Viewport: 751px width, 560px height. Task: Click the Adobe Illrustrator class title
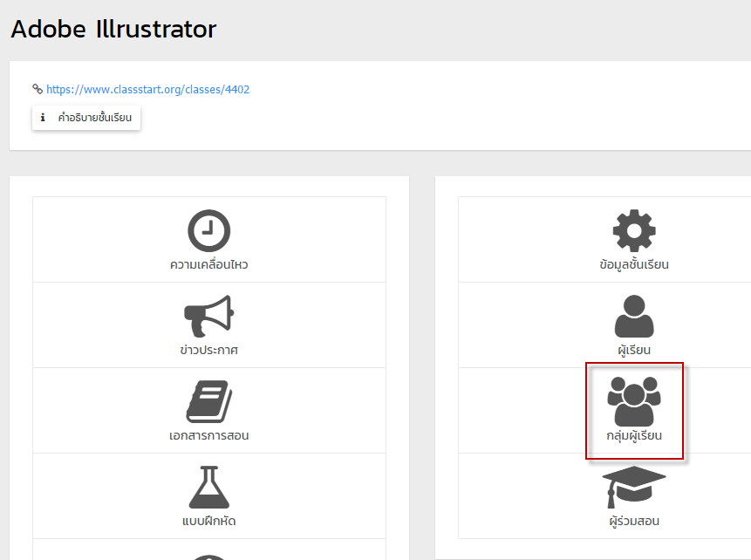pos(113,29)
